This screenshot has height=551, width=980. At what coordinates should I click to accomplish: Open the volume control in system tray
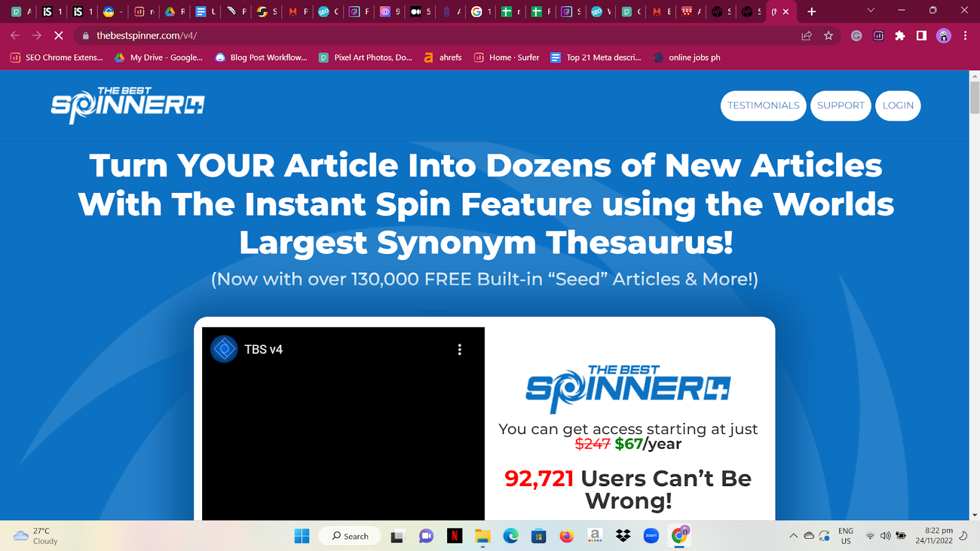tap(885, 536)
